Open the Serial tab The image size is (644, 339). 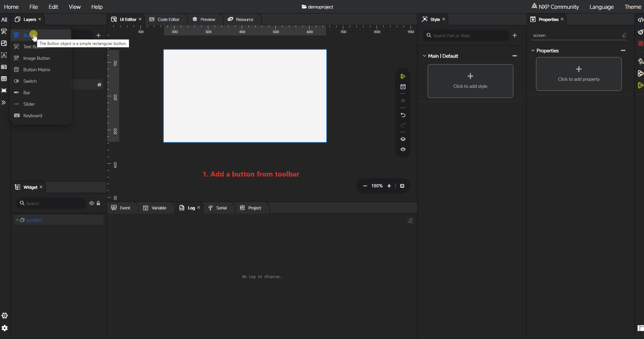click(218, 208)
